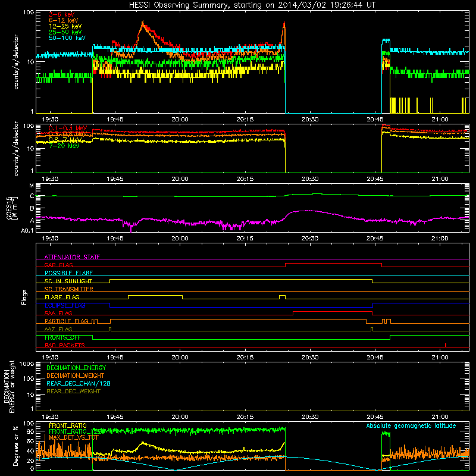Select the red 3-6 keV legend label
Screen dimensions: 476x476
click(62, 14)
